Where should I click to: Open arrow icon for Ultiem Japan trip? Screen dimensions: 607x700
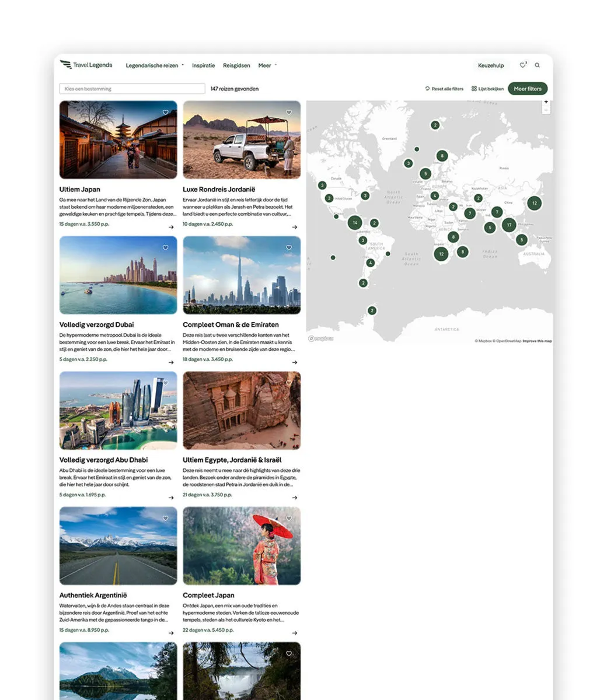pos(171,227)
